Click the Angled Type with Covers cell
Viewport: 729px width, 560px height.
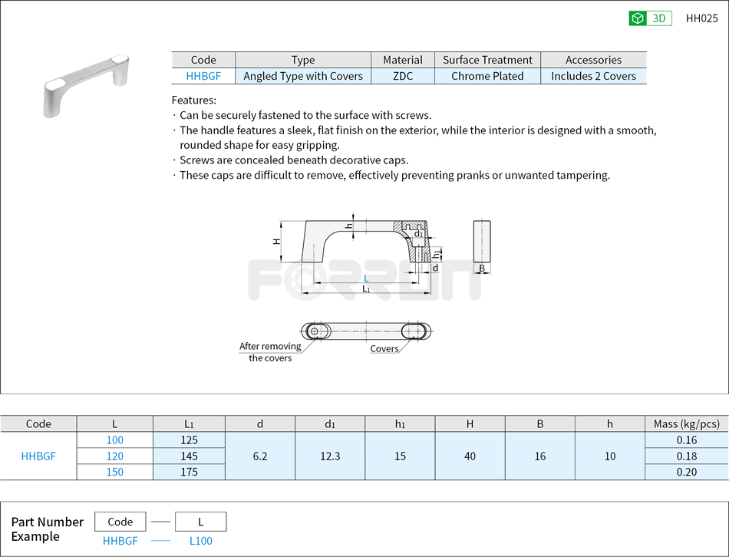[x=302, y=76]
